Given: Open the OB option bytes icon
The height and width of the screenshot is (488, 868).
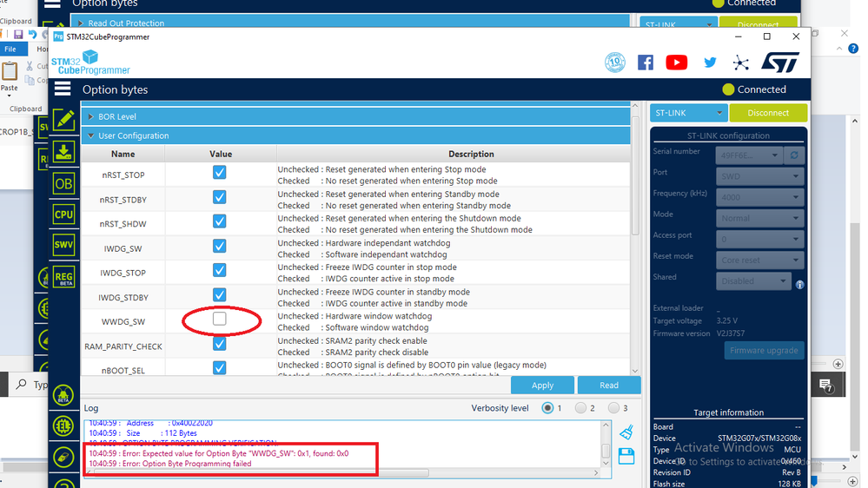Looking at the screenshot, I should point(63,184).
